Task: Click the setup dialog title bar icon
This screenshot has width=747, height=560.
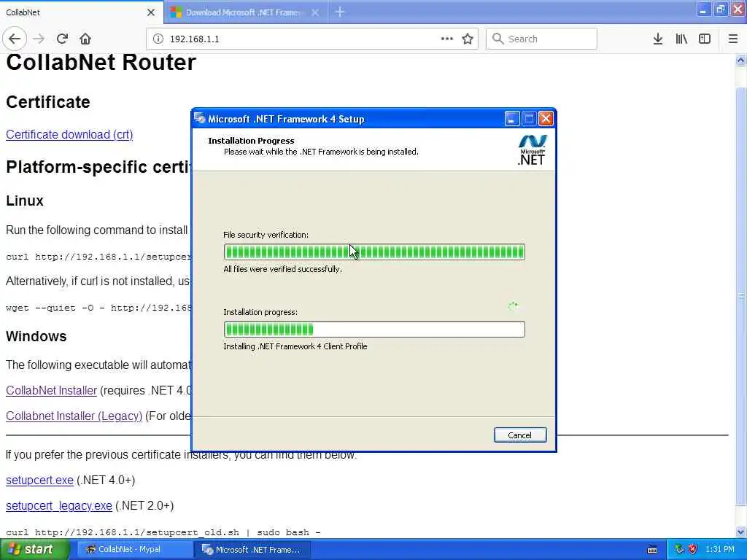Action: [200, 119]
